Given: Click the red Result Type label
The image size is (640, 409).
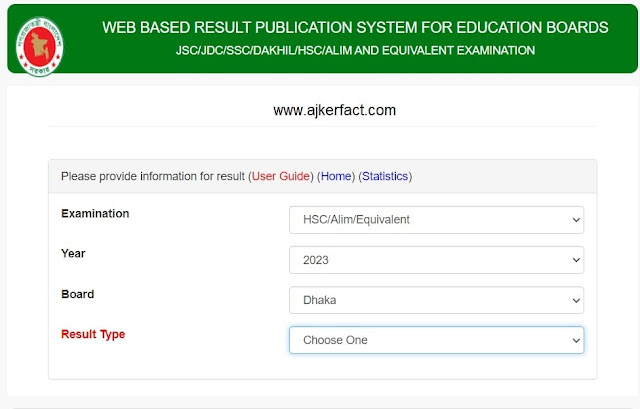Looking at the screenshot, I should click(x=93, y=334).
